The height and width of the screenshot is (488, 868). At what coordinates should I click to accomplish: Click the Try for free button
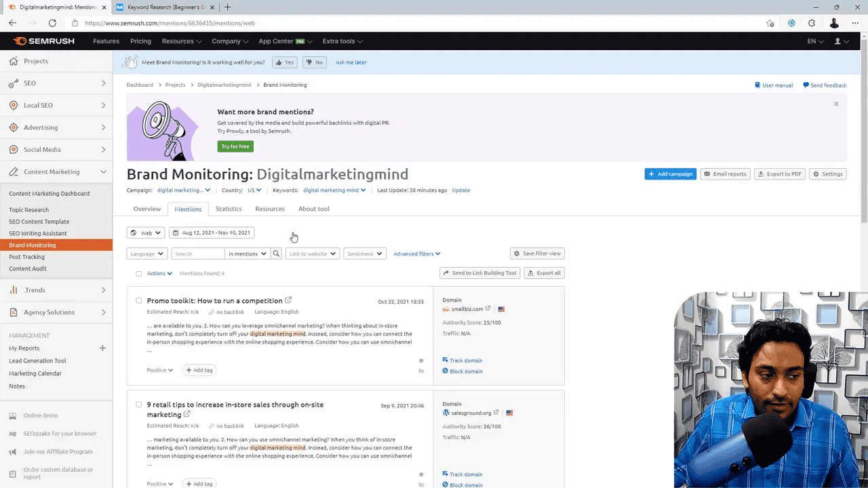tap(235, 146)
